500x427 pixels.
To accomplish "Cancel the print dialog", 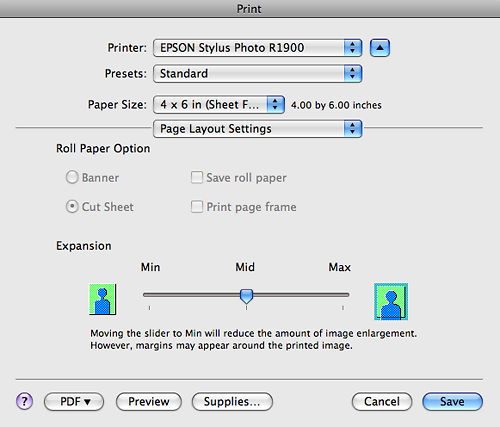I will [382, 401].
